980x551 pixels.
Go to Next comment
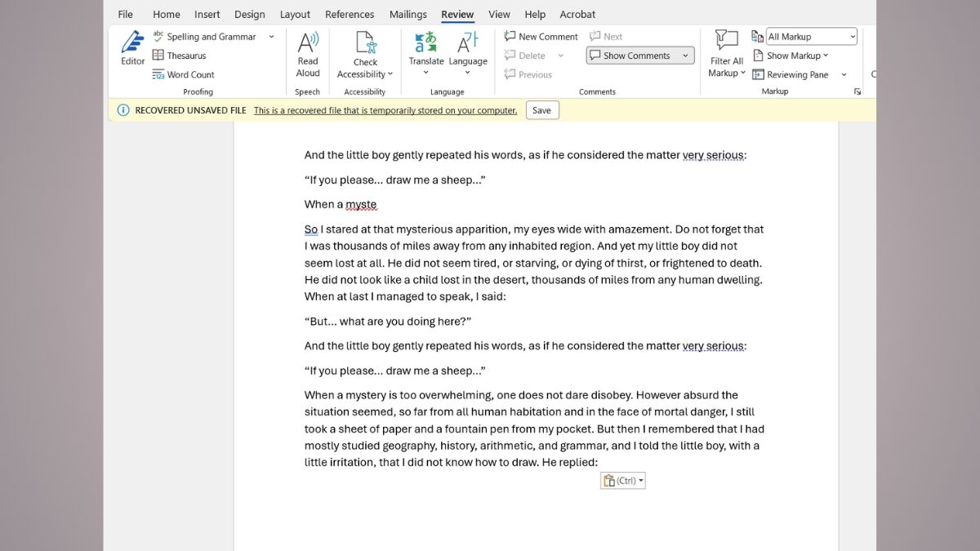(606, 37)
